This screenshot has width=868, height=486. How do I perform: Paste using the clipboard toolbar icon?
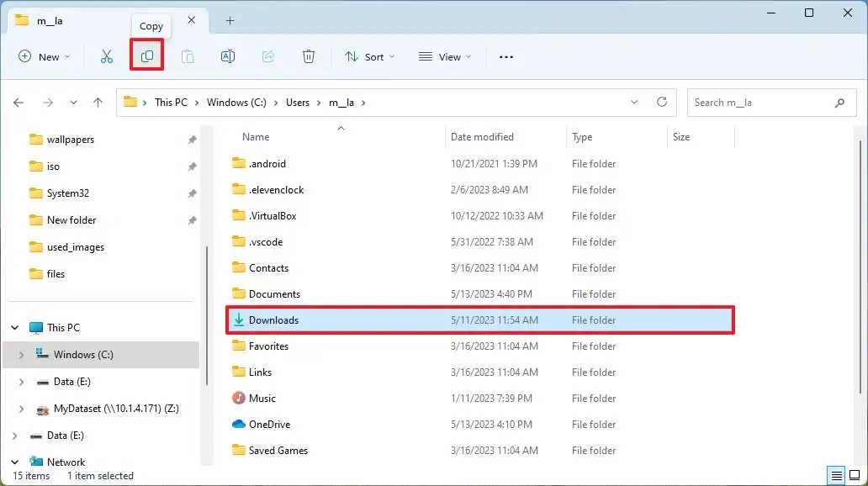coord(188,56)
